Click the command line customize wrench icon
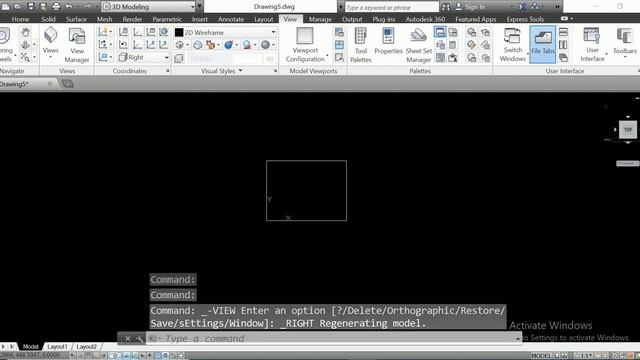The image size is (640, 360). [x=139, y=339]
